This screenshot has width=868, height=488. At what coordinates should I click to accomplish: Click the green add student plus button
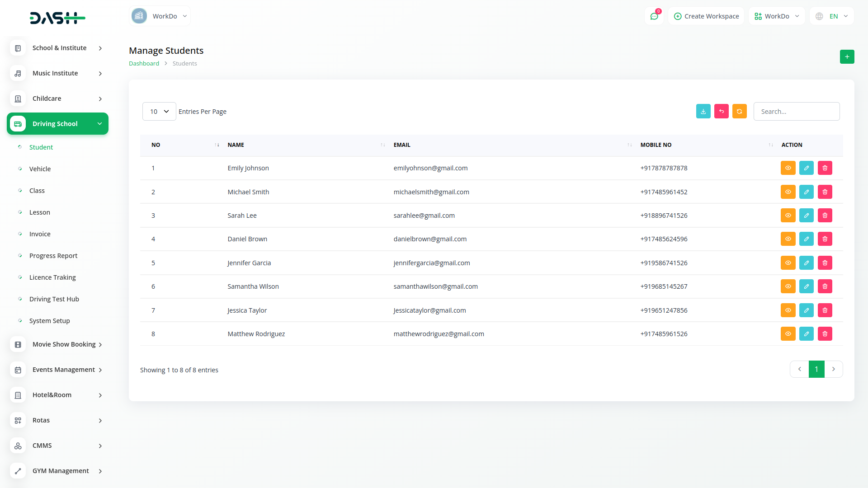[x=847, y=57]
